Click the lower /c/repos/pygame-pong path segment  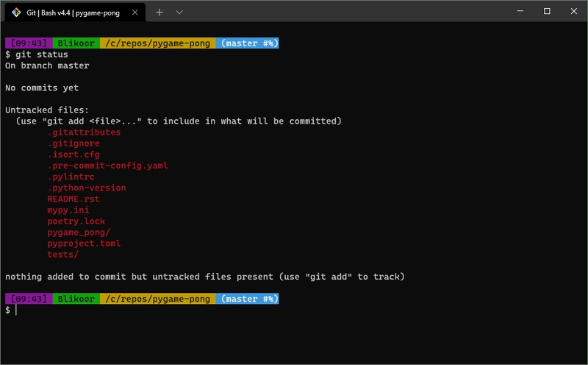click(157, 299)
